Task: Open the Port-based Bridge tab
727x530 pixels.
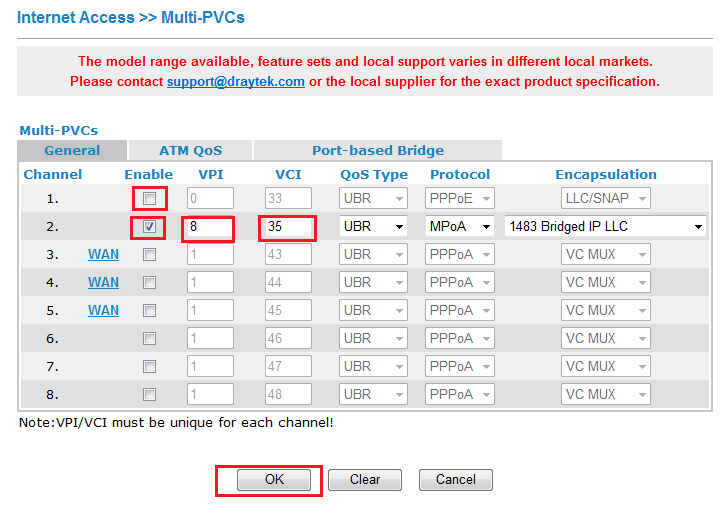Action: point(377,151)
